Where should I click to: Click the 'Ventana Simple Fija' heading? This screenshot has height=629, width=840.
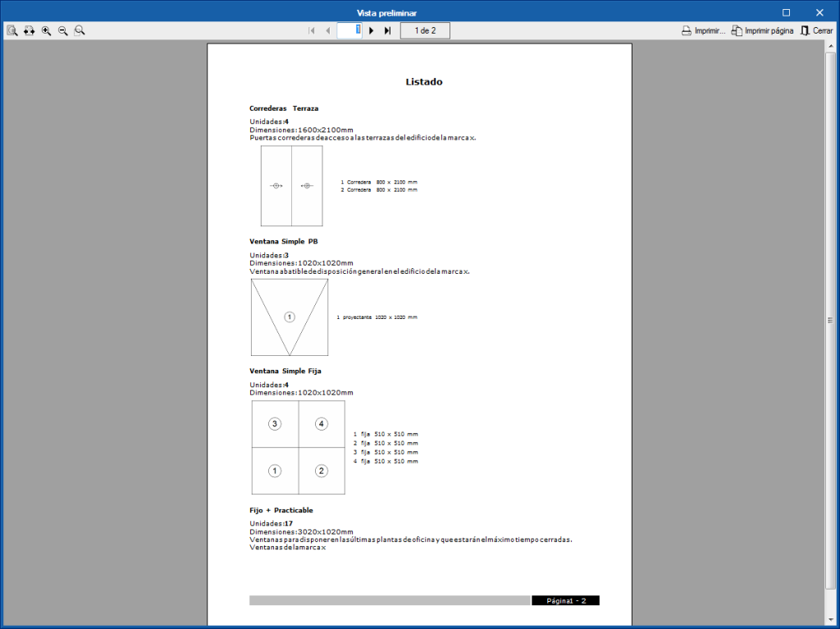coord(285,371)
